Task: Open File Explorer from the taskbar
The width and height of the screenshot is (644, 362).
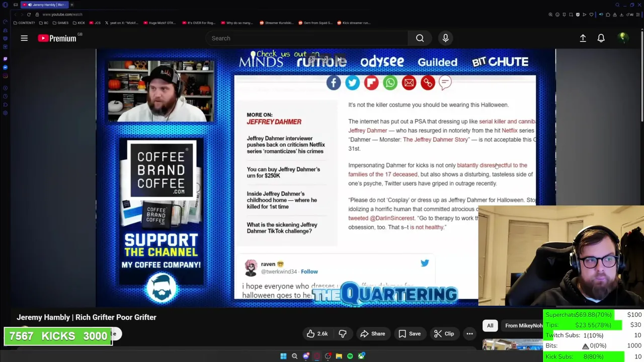Action: click(339, 356)
